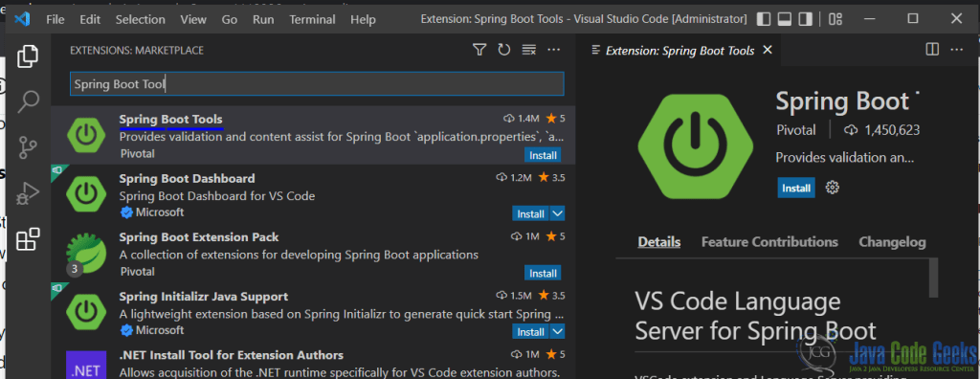Install Spring Boot Extension Pack

click(543, 274)
